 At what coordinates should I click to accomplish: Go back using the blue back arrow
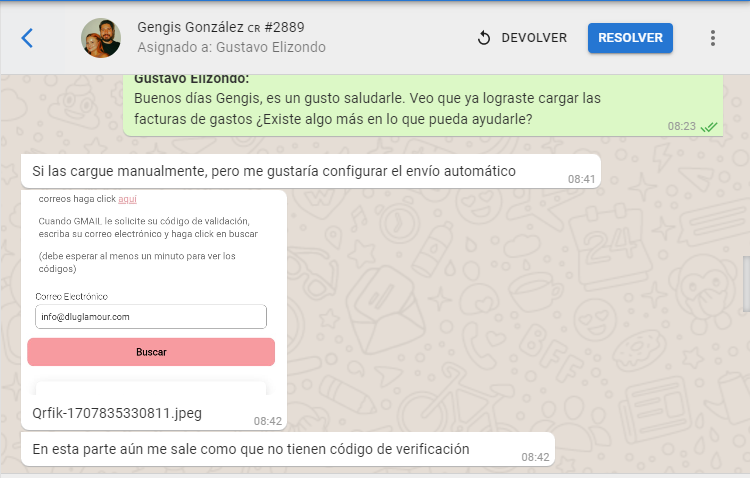[x=27, y=38]
